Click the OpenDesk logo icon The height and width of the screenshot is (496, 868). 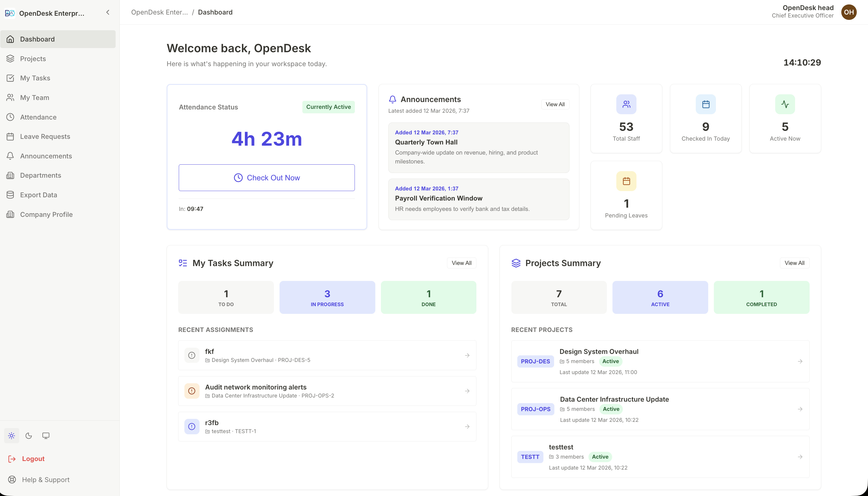[x=10, y=13]
